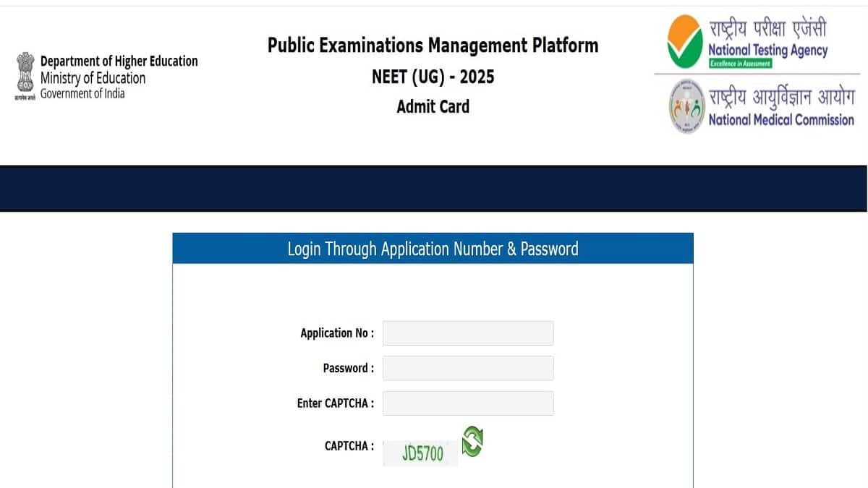868x488 pixels.
Task: Click the 'Enter CAPTCHA :' label
Action: [x=336, y=403]
